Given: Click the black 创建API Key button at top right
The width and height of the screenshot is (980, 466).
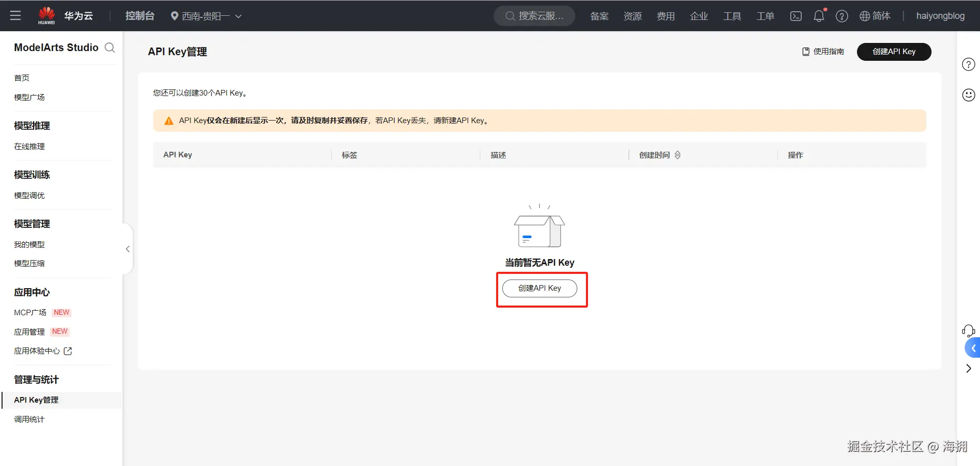Looking at the screenshot, I should pos(894,52).
